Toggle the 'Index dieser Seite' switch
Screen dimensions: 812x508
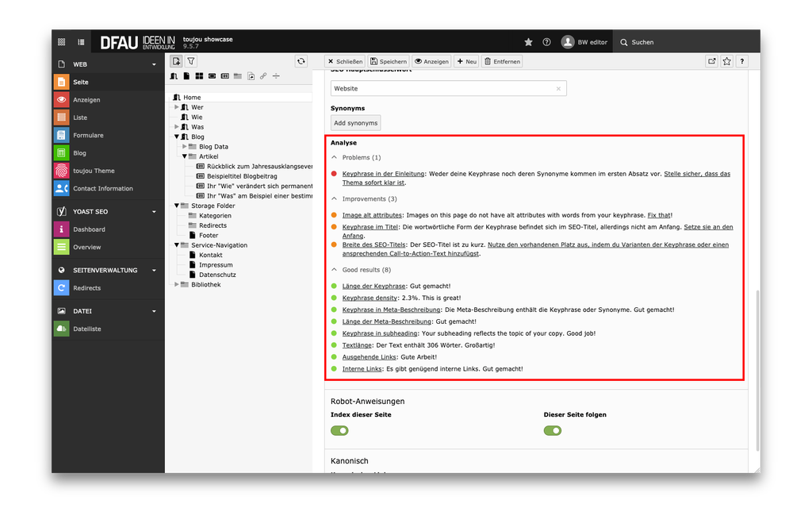tap(339, 430)
